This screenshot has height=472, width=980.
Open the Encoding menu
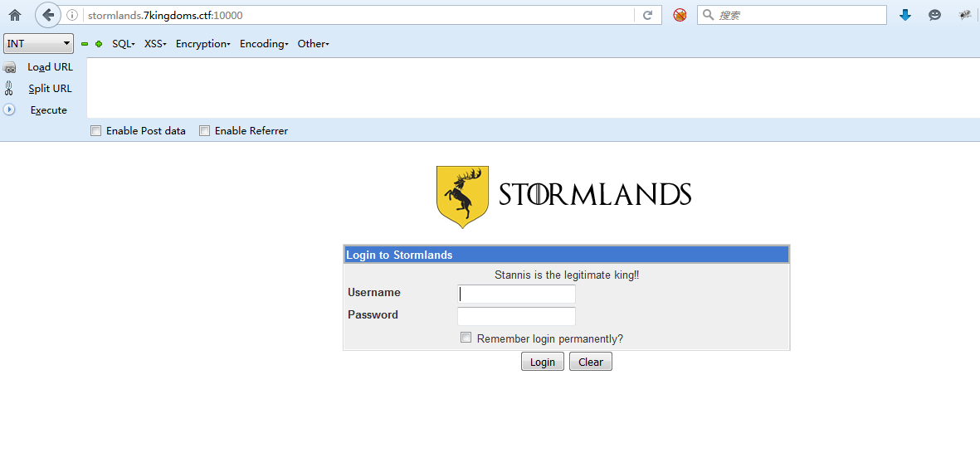pyautogui.click(x=264, y=44)
